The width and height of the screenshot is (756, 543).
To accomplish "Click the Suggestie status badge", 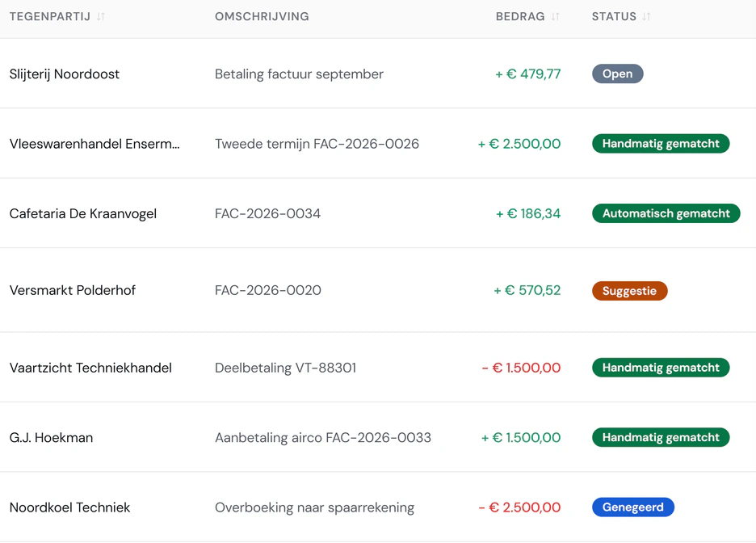I will (x=630, y=291).
